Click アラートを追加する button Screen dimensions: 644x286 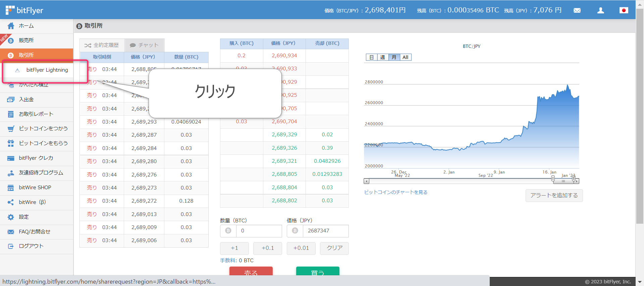point(554,196)
